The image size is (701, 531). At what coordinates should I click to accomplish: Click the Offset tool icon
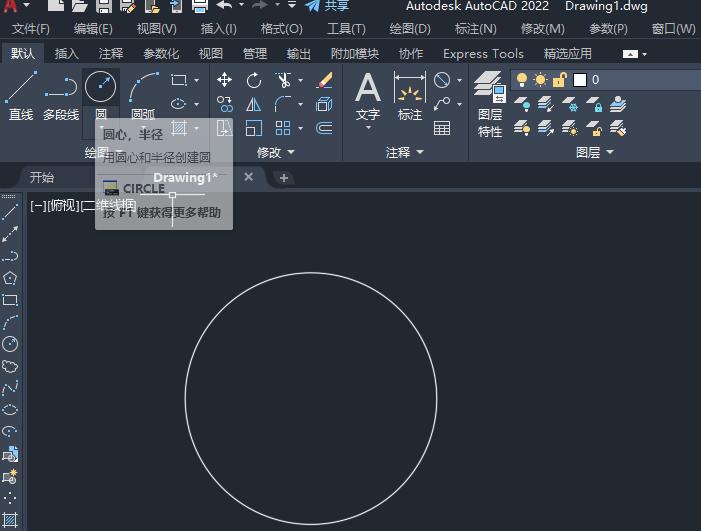(x=324, y=128)
